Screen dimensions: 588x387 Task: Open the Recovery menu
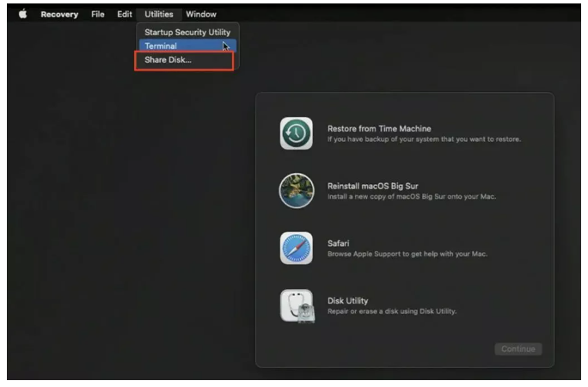click(x=59, y=14)
